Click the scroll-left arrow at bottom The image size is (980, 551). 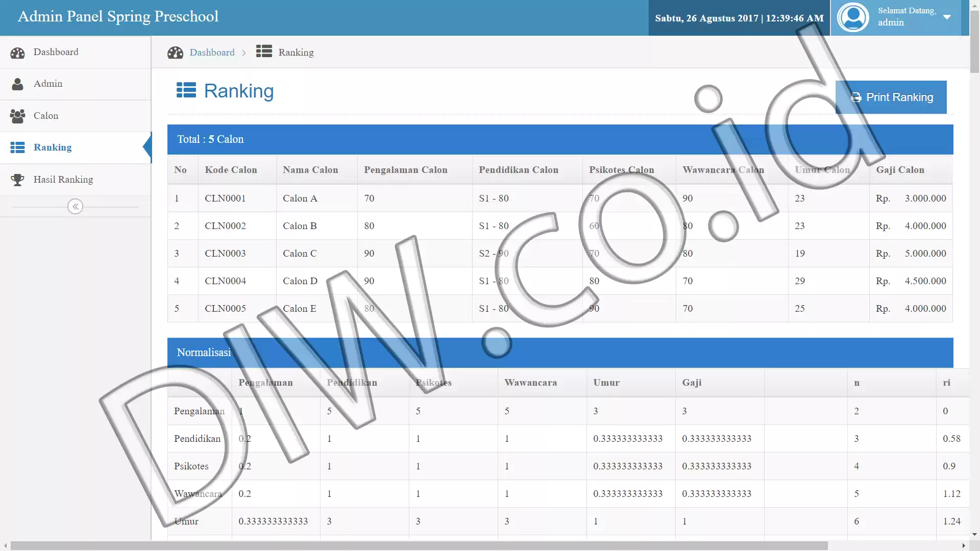pyautogui.click(x=5, y=546)
